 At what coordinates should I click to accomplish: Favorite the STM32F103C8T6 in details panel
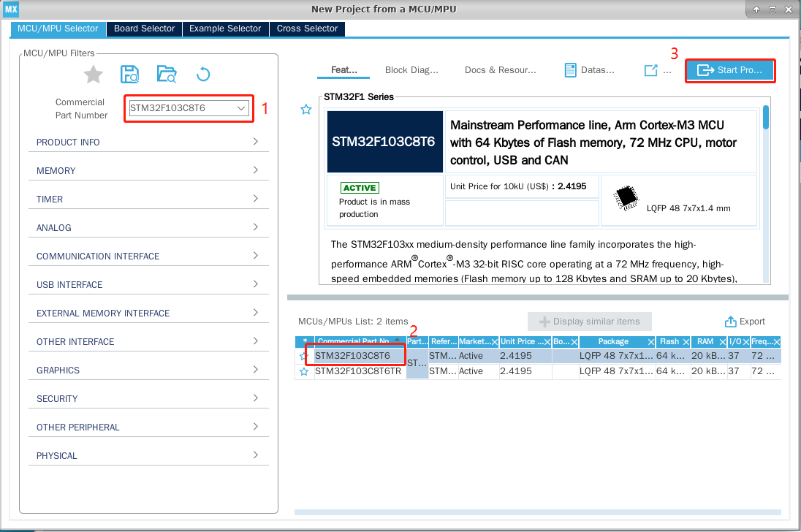point(306,110)
